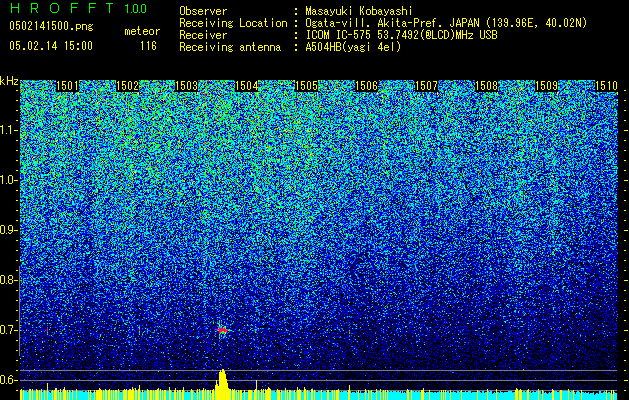Image resolution: width=629 pixels, height=400 pixels.
Task: Click the date stamp 05.02.14 15:00
Action: (51, 46)
